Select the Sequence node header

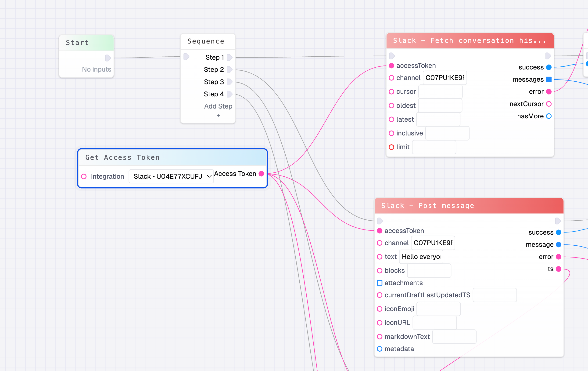coord(208,41)
